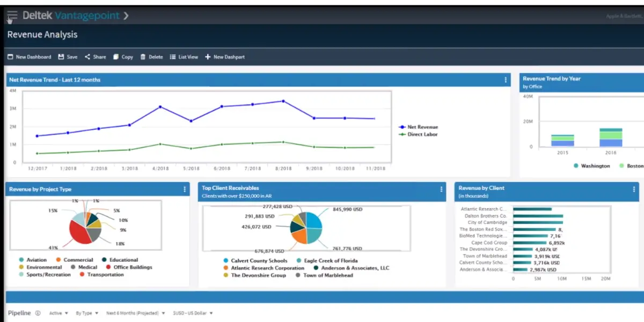Click the 2016 stacked bar

tap(611, 137)
